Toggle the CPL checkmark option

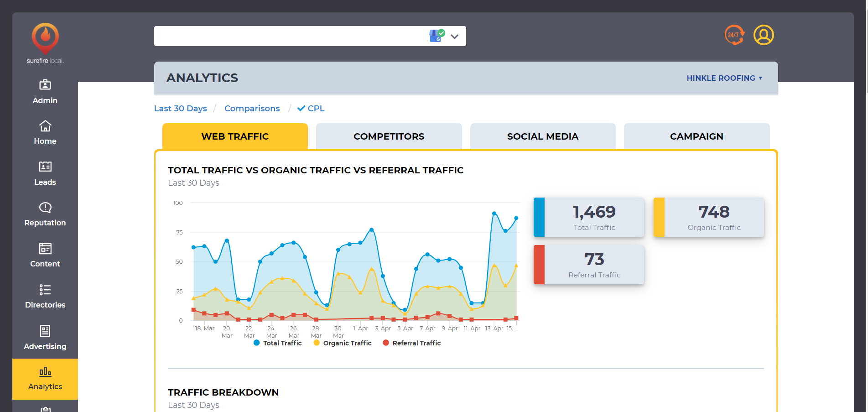coord(311,109)
